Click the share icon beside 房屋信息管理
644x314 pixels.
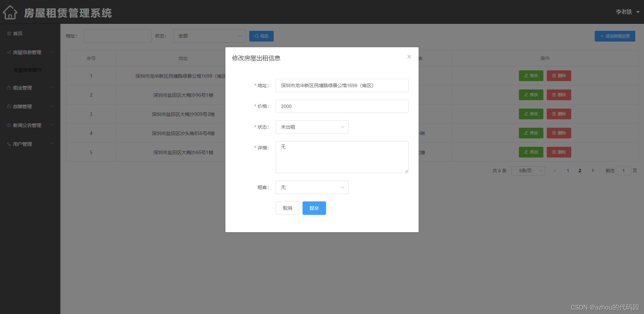click(x=9, y=52)
